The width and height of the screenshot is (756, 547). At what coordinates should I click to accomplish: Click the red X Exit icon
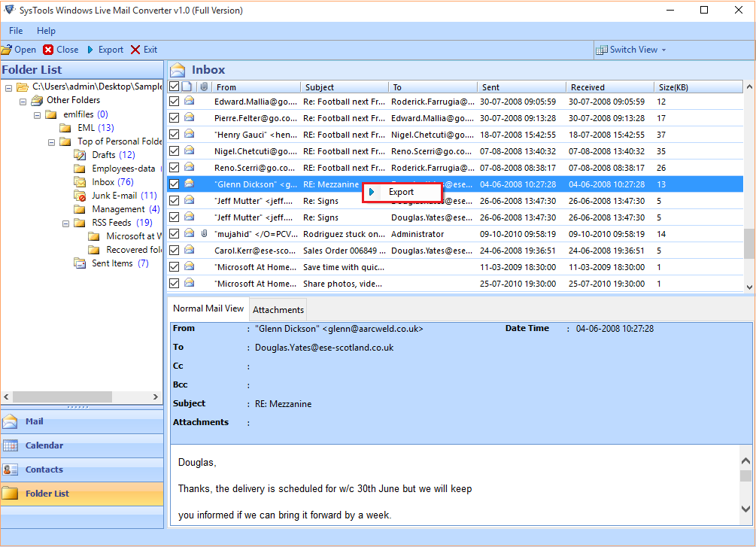tap(135, 50)
